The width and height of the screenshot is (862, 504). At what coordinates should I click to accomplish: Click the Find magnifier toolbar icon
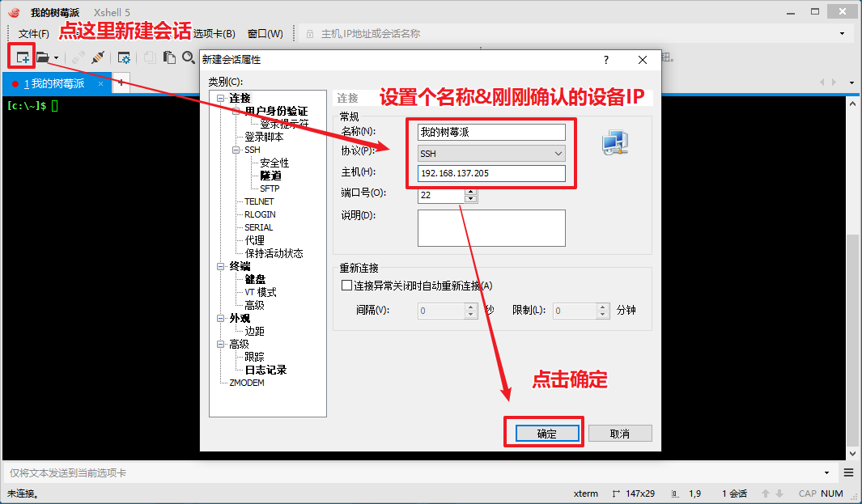click(x=188, y=57)
